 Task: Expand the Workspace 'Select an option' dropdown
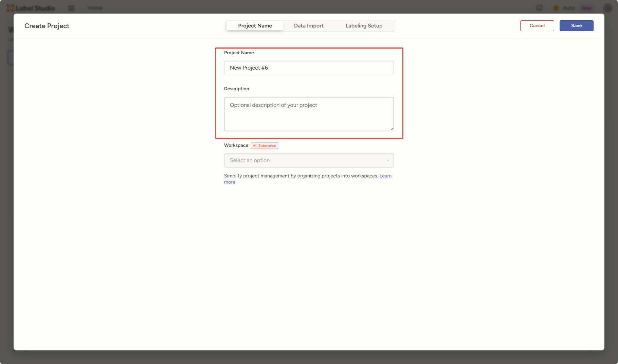click(x=309, y=160)
